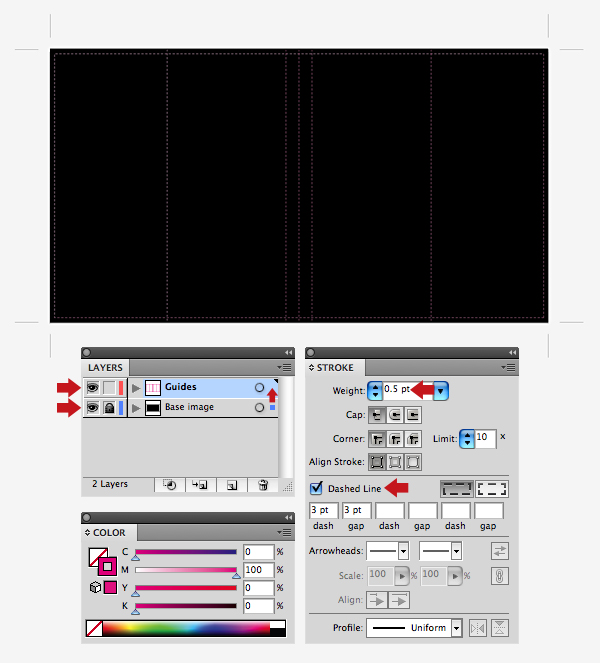Click the miter Limit stepper
The width and height of the screenshot is (600, 663).
(467, 438)
